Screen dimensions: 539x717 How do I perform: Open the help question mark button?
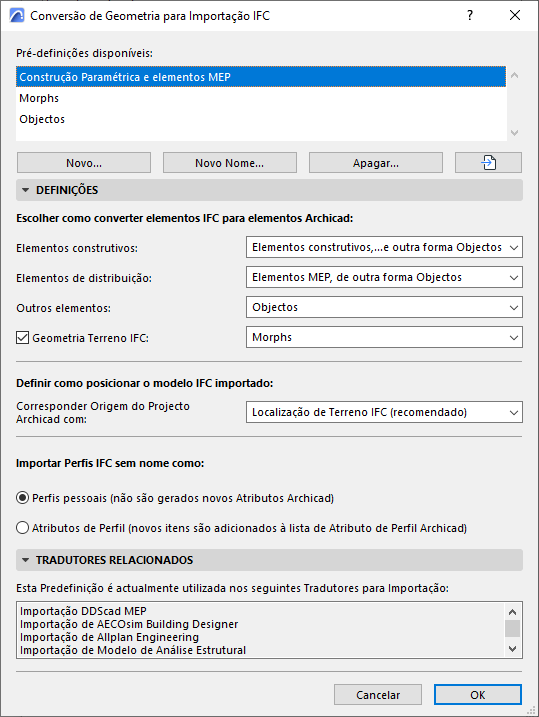470,16
